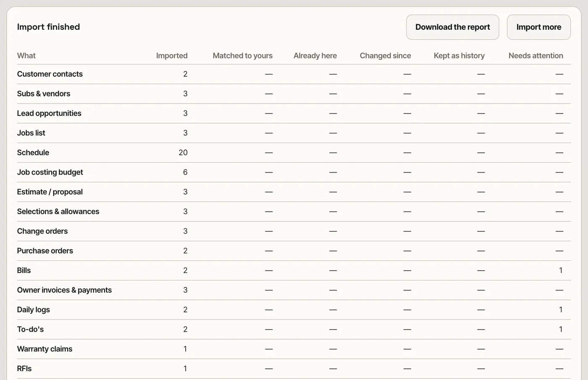Click the 'Already here' column header
Screen dimensions: 588x380
(x=315, y=55)
